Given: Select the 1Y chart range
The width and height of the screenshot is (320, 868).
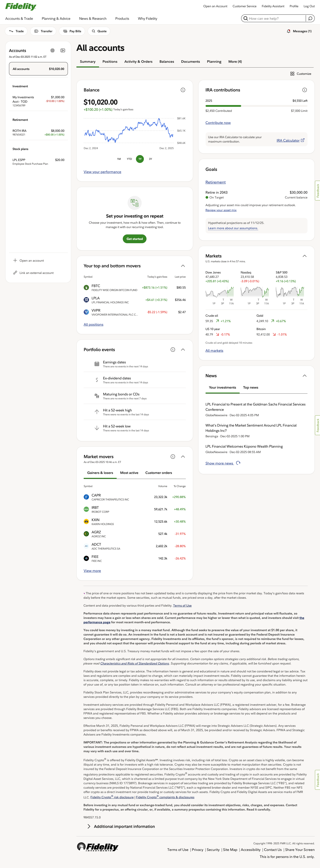Looking at the screenshot, I should click(x=140, y=159).
